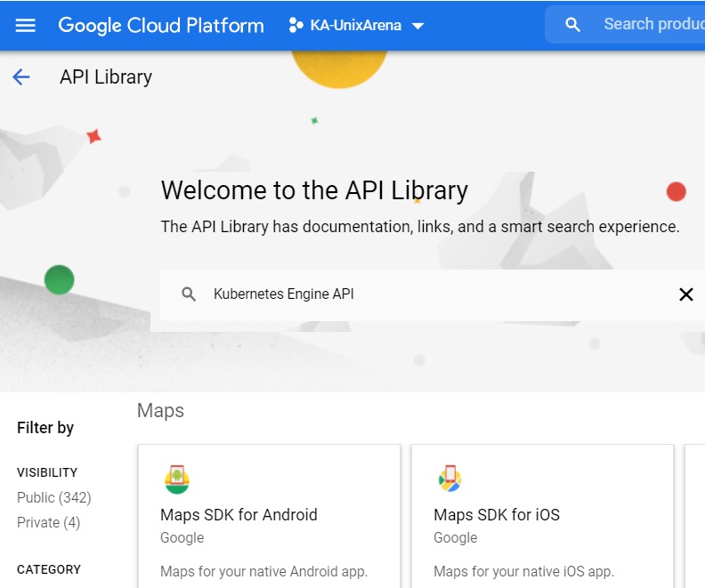Screen dimensions: 705x588
Task: Click the Welcome to the API Library heading
Action: 315,190
